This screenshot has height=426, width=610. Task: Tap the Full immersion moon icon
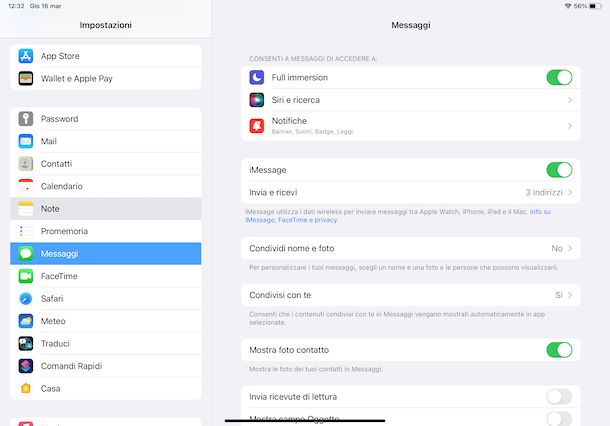(x=257, y=77)
